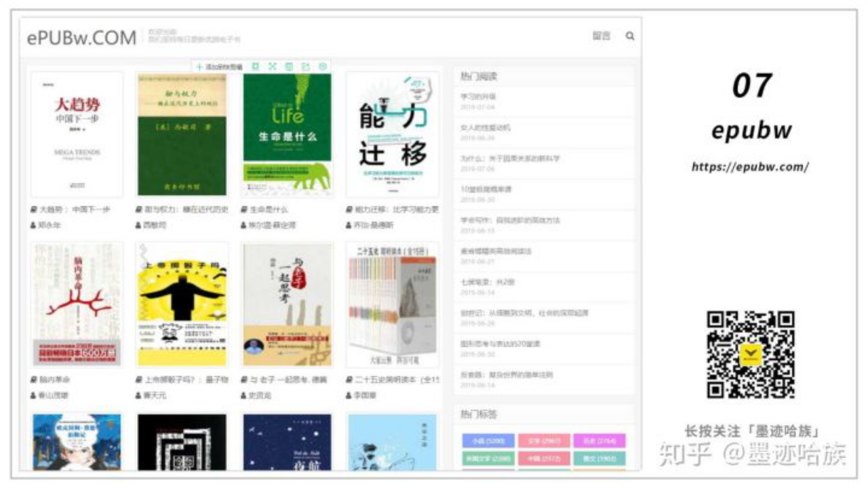Open 学会写作 in the 热门阅读 list

coord(510,220)
